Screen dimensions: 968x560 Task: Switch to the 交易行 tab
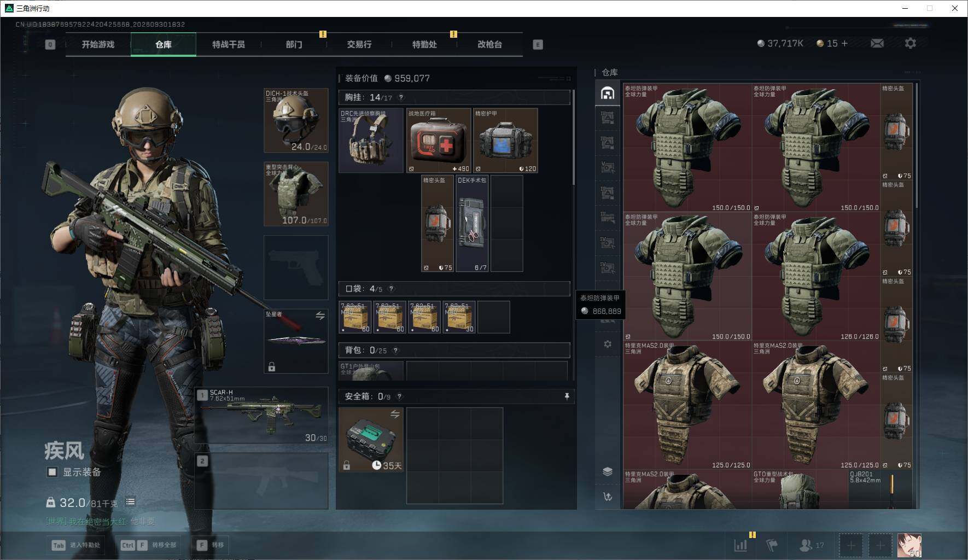359,44
